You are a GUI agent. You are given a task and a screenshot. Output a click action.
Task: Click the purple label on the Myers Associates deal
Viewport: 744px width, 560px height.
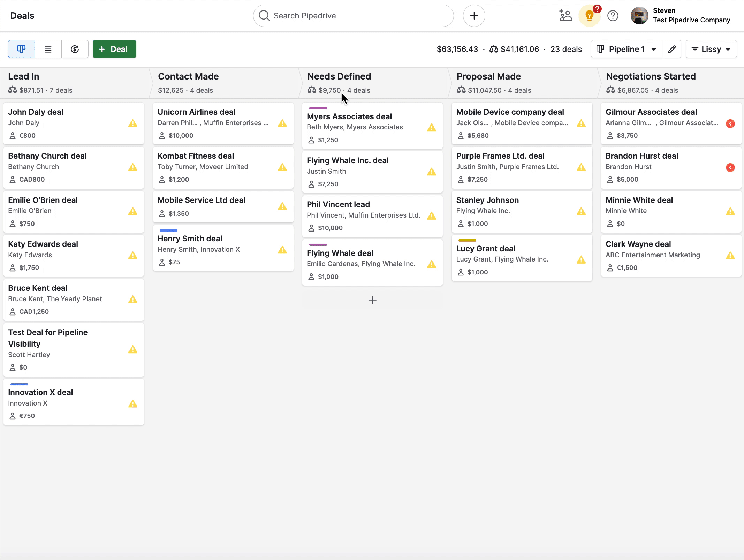click(318, 108)
